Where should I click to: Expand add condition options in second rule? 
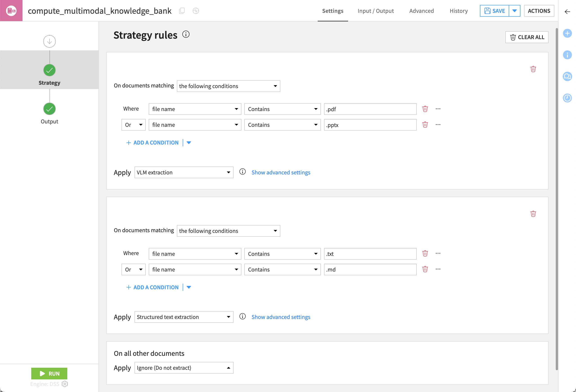click(189, 287)
